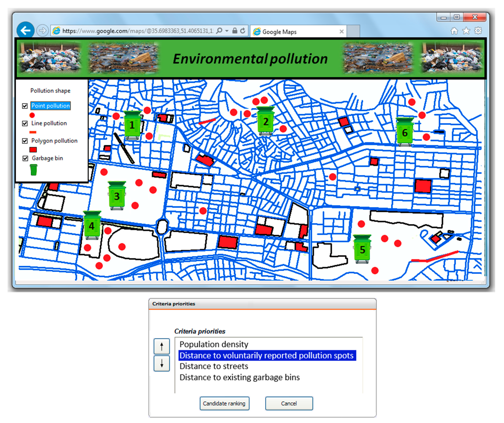
Task: Expand the address bar search dropdown arrow
Action: [227, 31]
